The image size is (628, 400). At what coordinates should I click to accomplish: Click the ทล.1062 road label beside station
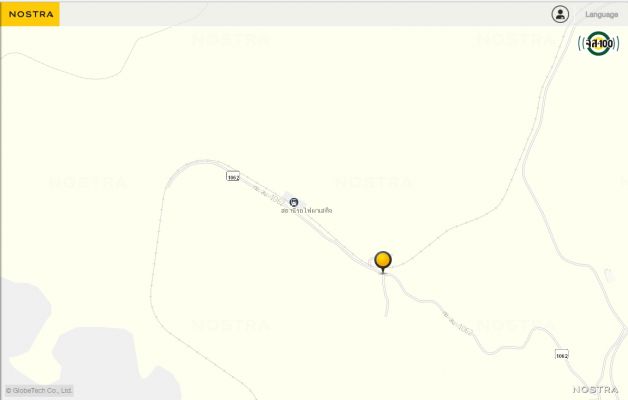click(x=268, y=195)
